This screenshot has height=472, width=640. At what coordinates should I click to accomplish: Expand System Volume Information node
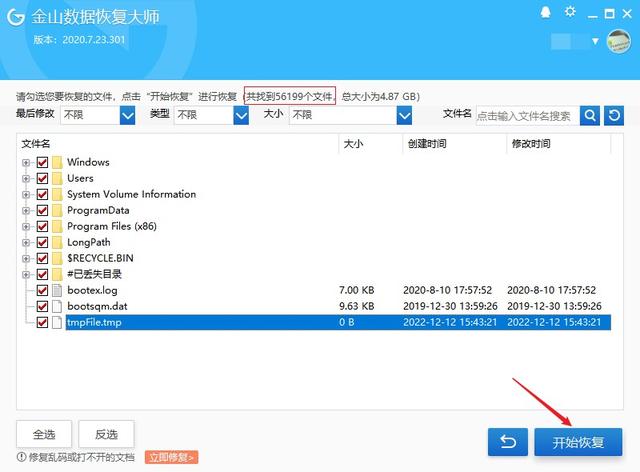coord(26,195)
